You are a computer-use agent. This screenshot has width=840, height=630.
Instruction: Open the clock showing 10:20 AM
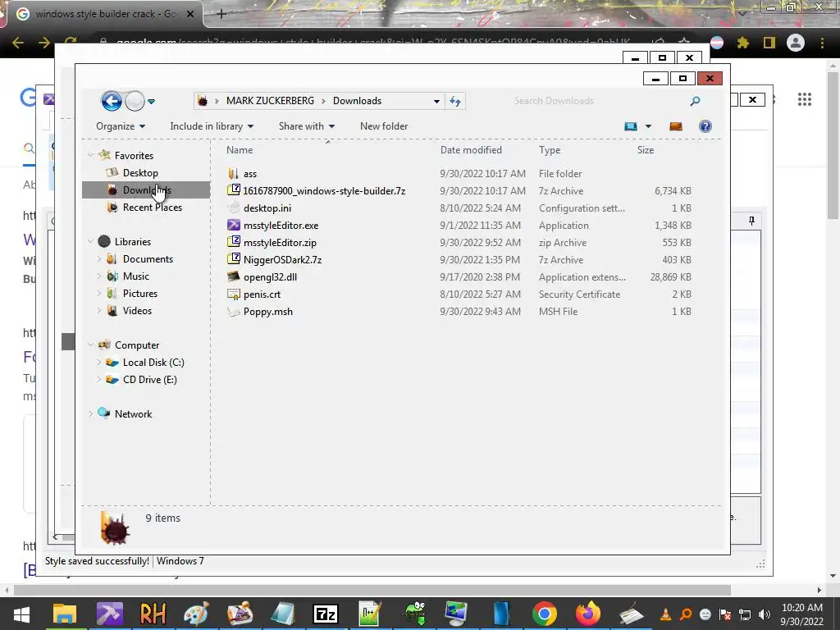click(x=802, y=614)
